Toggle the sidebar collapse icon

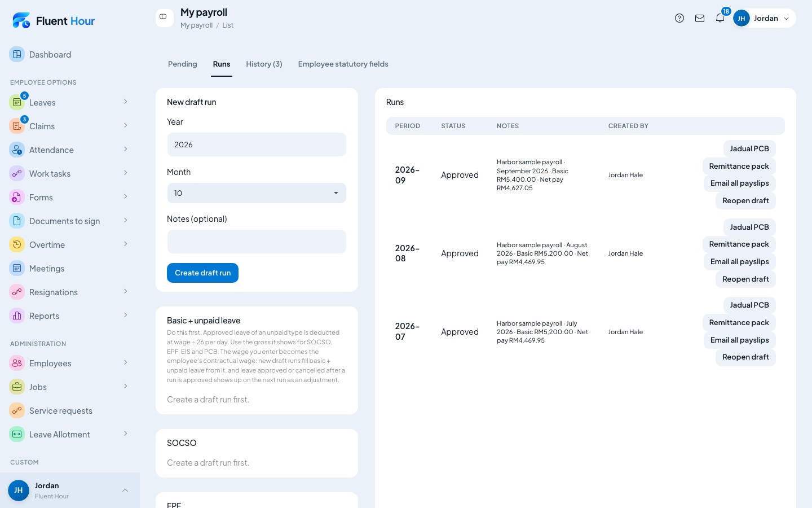click(x=164, y=17)
